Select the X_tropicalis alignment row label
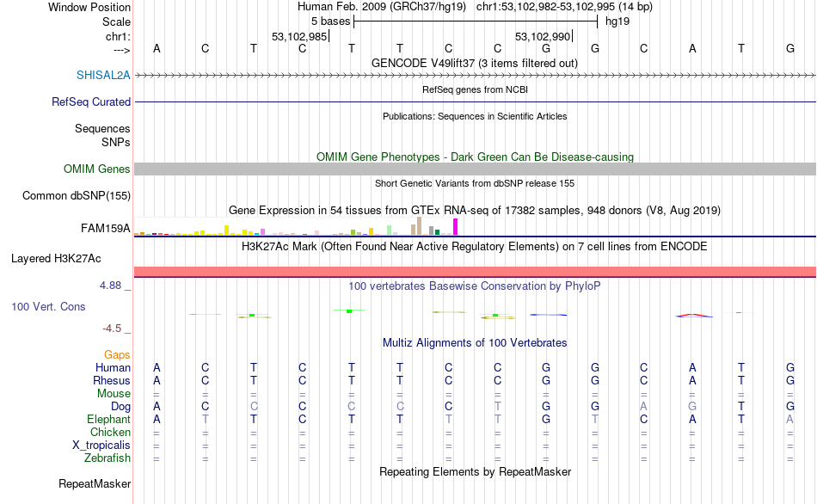This screenshot has height=504, width=817. (101, 446)
